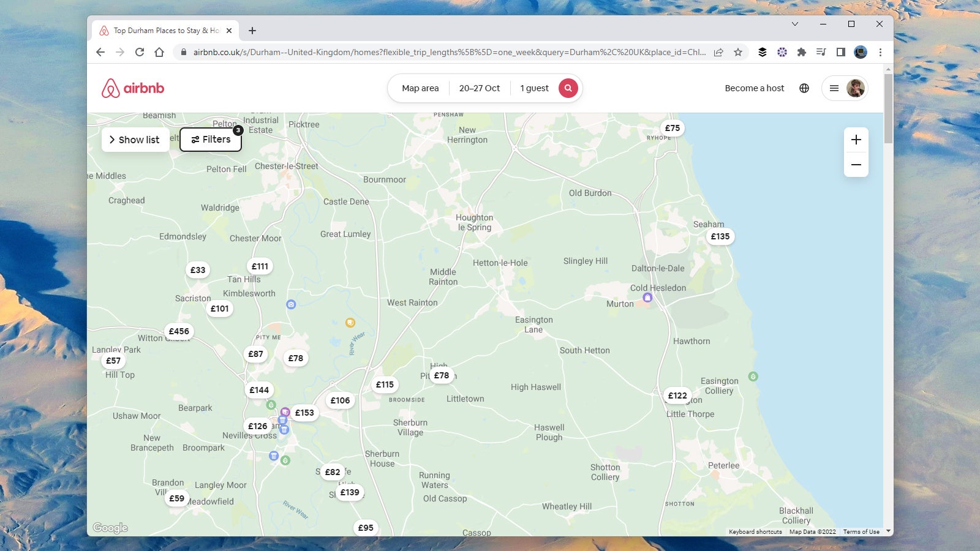Open the globe language selector

tap(805, 88)
